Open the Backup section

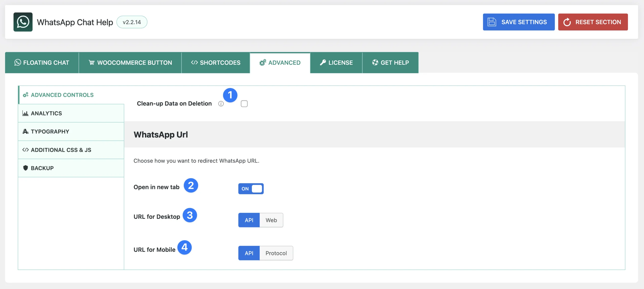click(71, 168)
